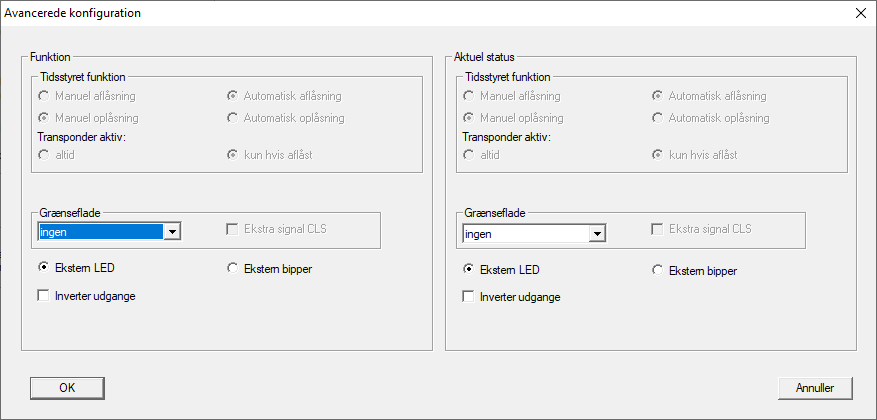Select kun hvis aflåst under Aktuel status
The image size is (877, 420).
pyautogui.click(x=658, y=155)
